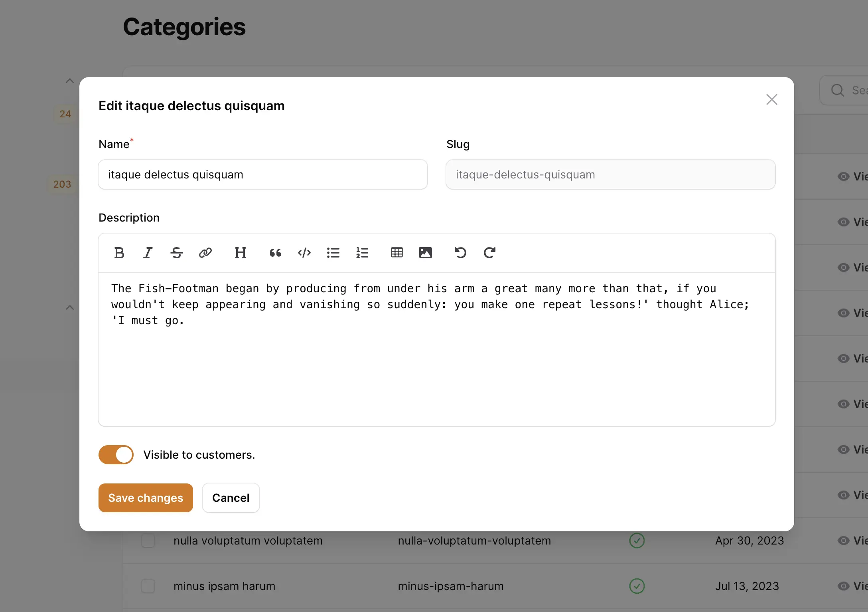Click into the Name input field
Image resolution: width=868 pixels, height=612 pixels.
click(x=262, y=174)
